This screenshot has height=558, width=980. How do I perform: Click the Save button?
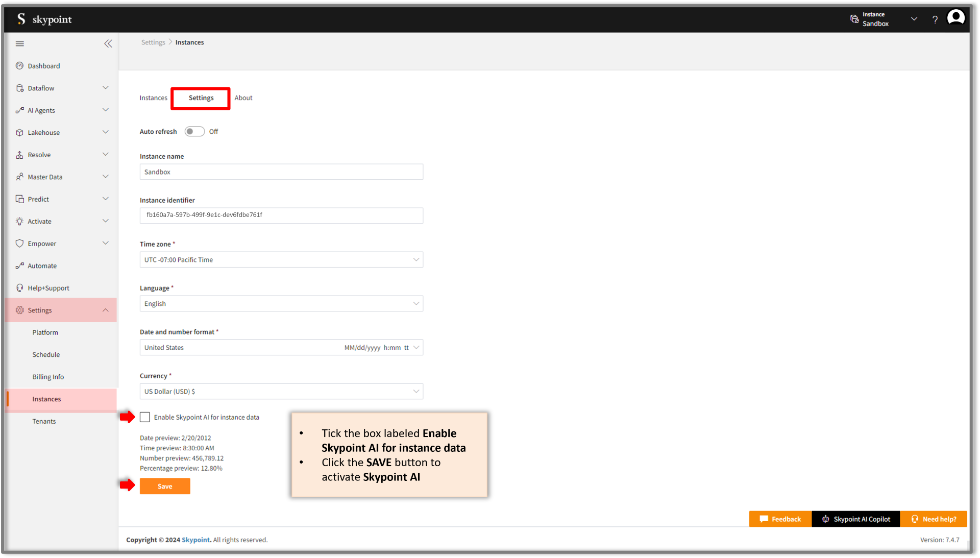[x=165, y=486]
